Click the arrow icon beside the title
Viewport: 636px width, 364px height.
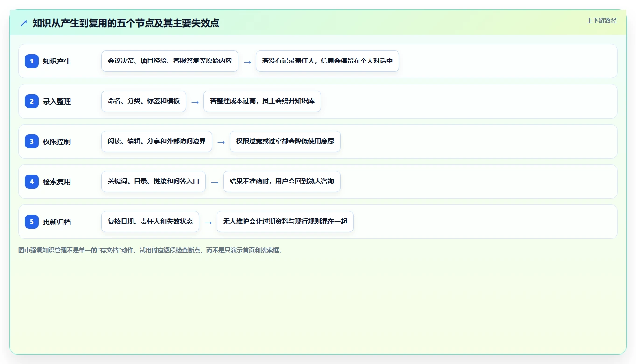(24, 23)
